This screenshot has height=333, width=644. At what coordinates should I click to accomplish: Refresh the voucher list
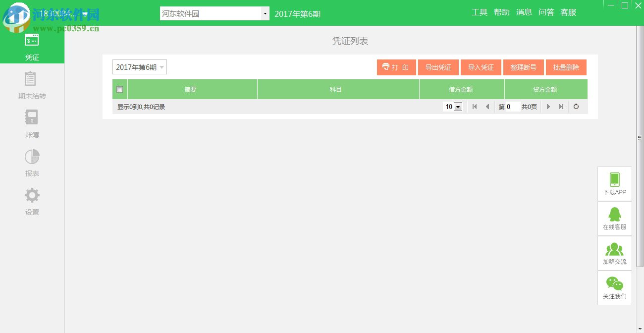point(576,107)
